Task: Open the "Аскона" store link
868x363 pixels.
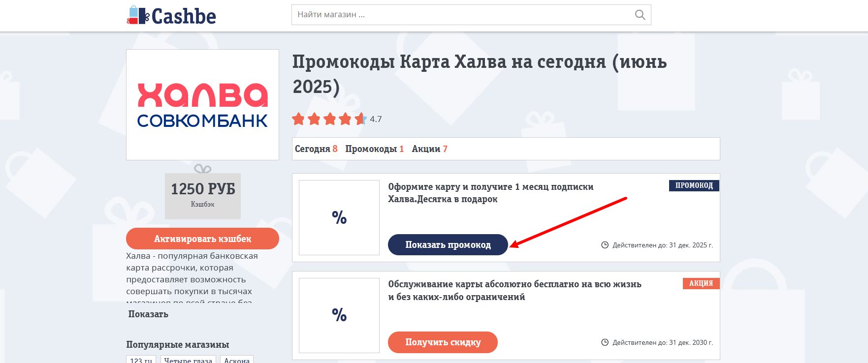Action: 237,360
